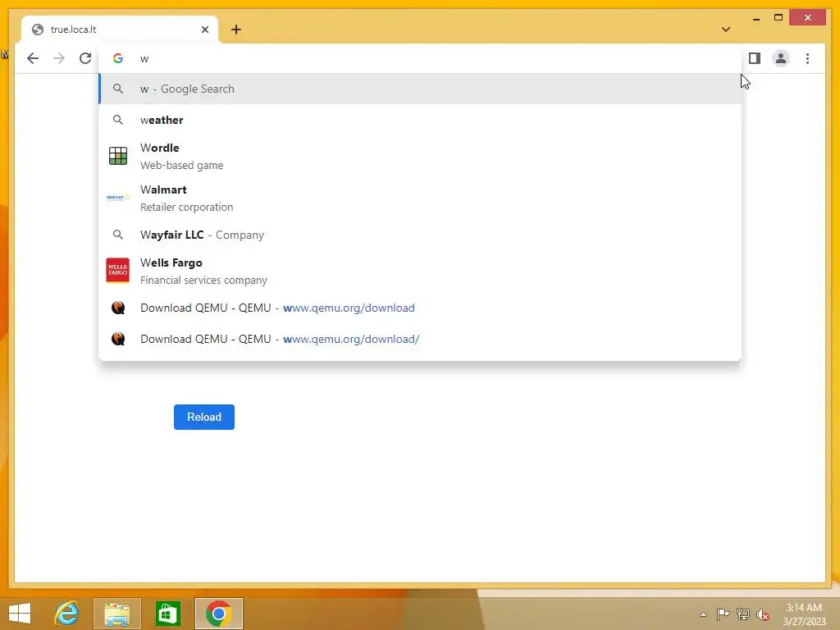Select the Walmart retailer suggestion

pyautogui.click(x=421, y=198)
